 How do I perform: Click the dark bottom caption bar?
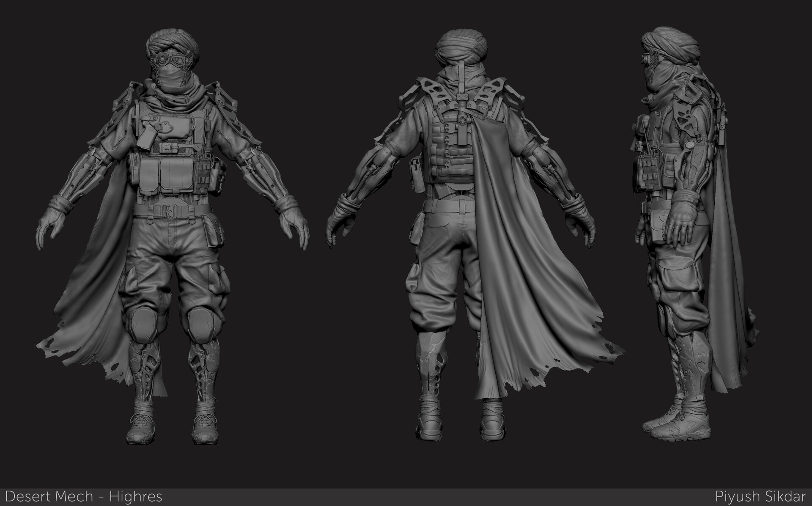pyautogui.click(x=406, y=494)
